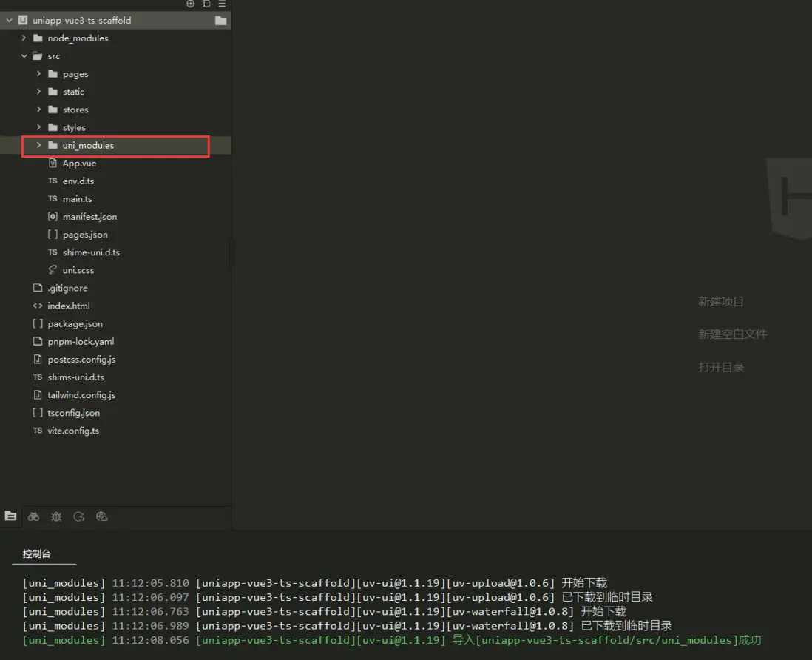Open the bug debug view
The width and height of the screenshot is (812, 660).
coord(56,516)
